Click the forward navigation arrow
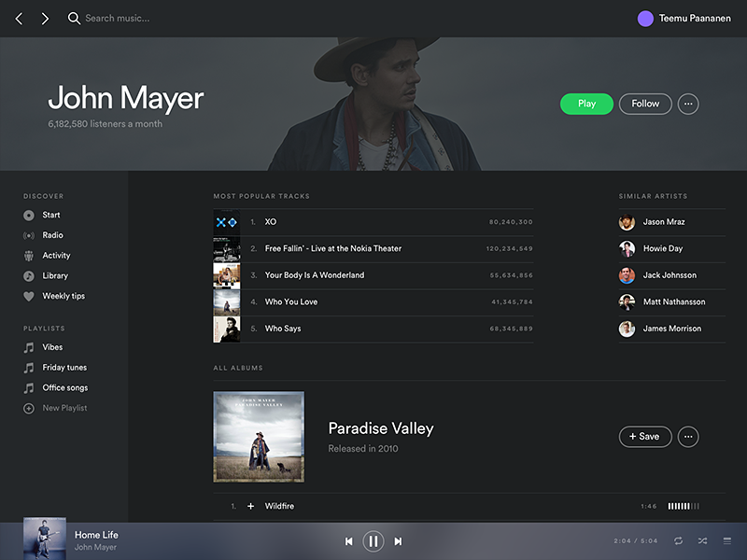Image resolution: width=747 pixels, height=560 pixels. pyautogui.click(x=45, y=19)
